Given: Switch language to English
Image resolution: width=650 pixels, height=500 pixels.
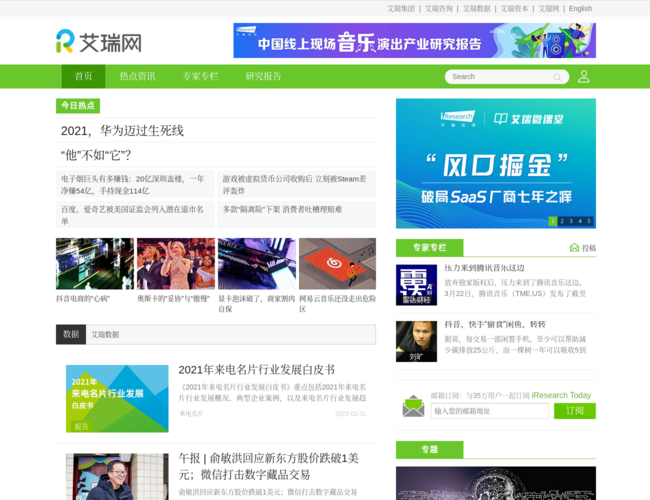Looking at the screenshot, I should (x=580, y=9).
